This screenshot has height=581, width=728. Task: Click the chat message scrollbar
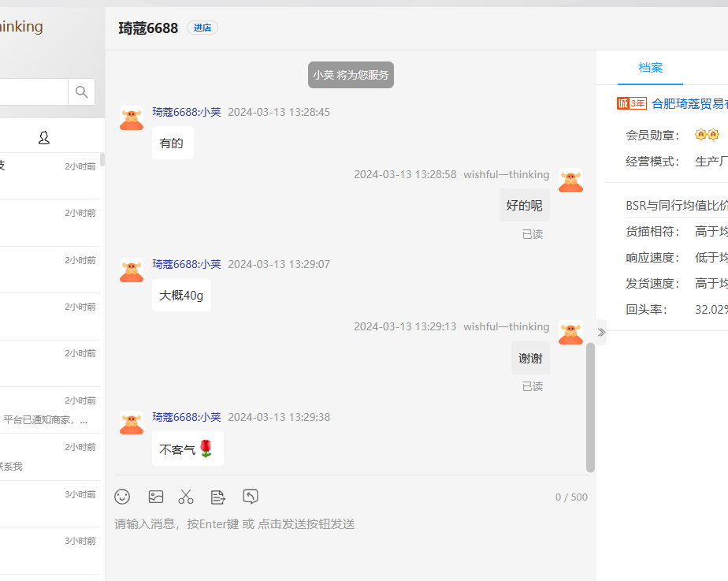tap(590, 407)
